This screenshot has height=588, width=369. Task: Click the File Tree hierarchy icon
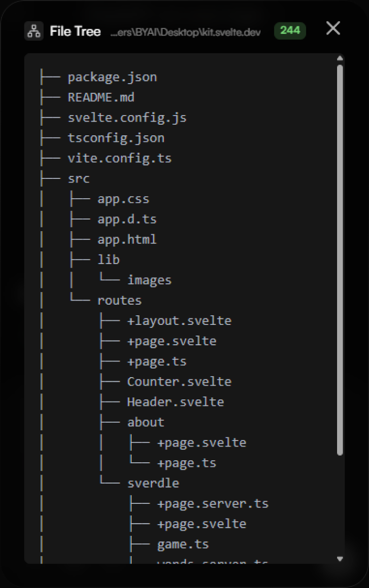coord(34,31)
